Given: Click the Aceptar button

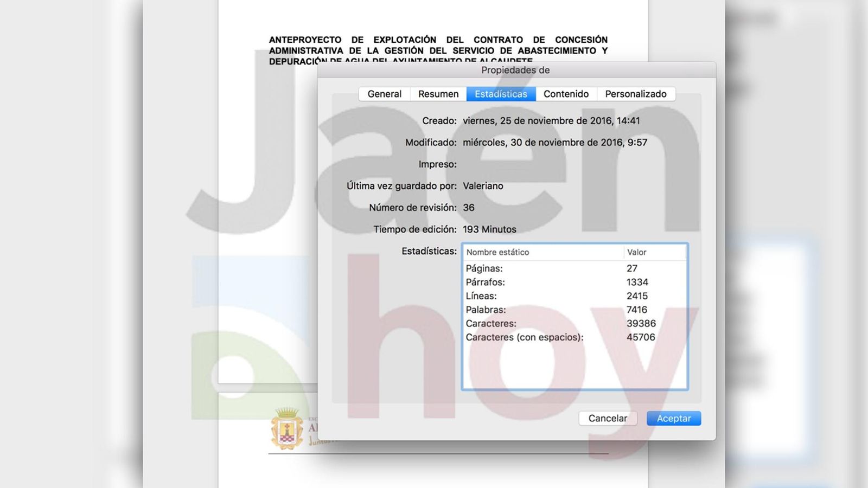Looking at the screenshot, I should pos(673,418).
